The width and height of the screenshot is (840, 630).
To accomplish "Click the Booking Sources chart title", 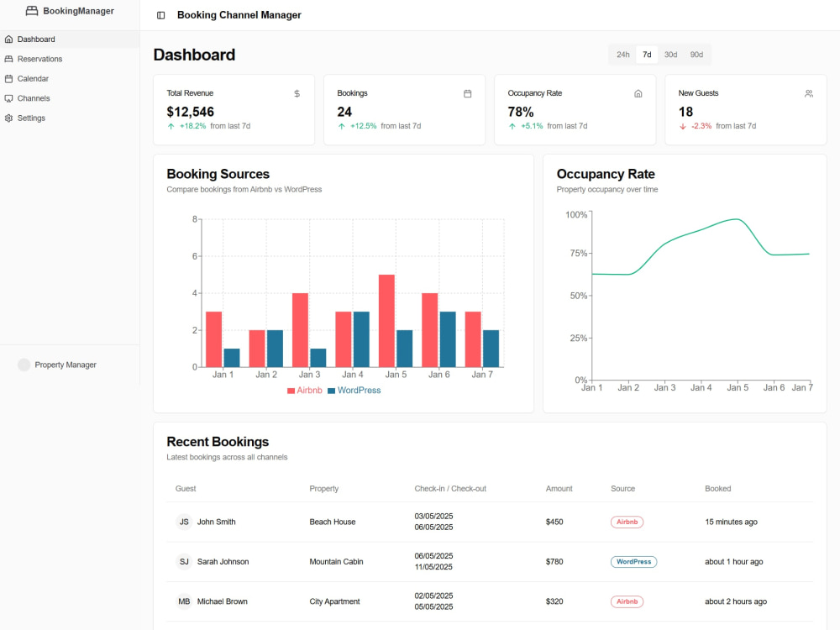I will point(218,174).
